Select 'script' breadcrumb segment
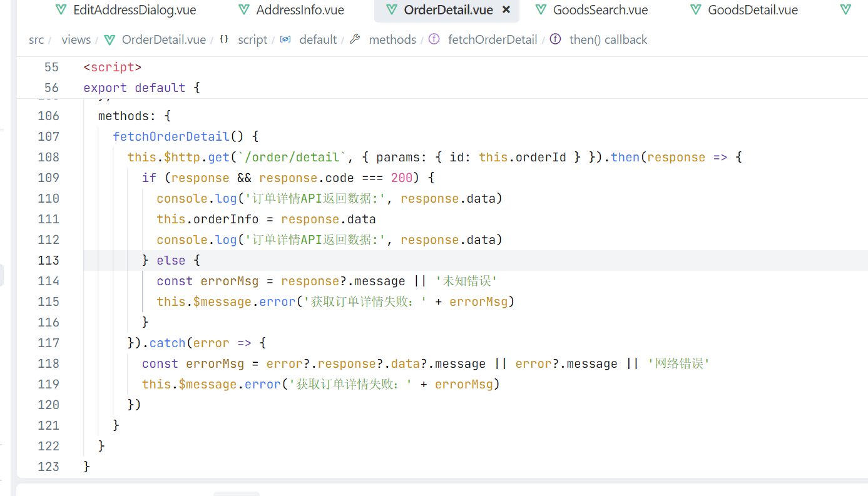The height and width of the screenshot is (496, 868). coord(253,40)
